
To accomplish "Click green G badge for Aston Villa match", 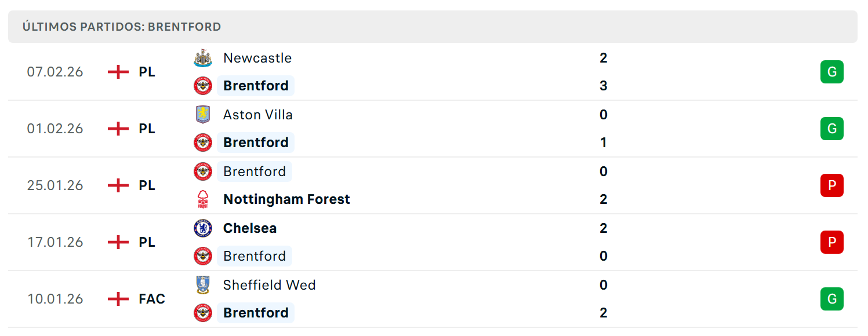I will [832, 129].
